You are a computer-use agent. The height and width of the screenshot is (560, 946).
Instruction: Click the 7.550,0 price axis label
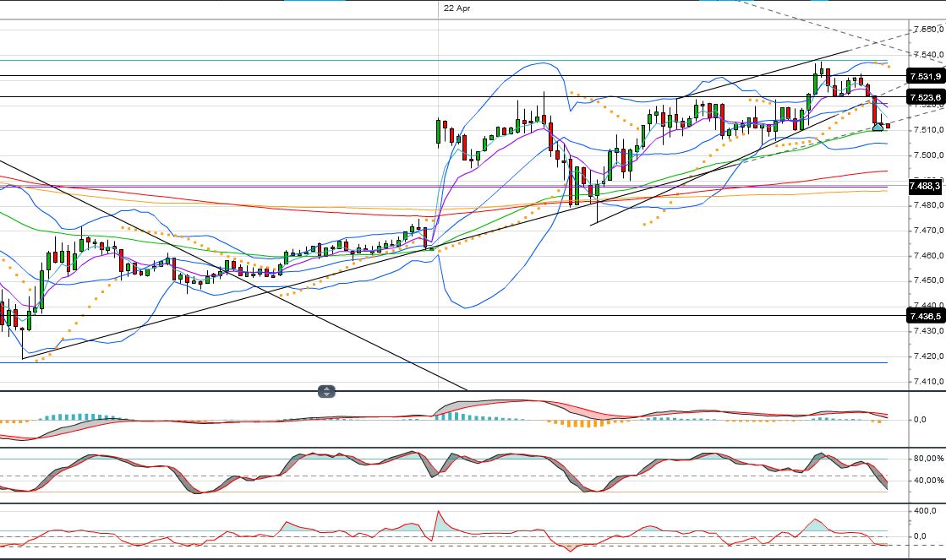pos(928,30)
